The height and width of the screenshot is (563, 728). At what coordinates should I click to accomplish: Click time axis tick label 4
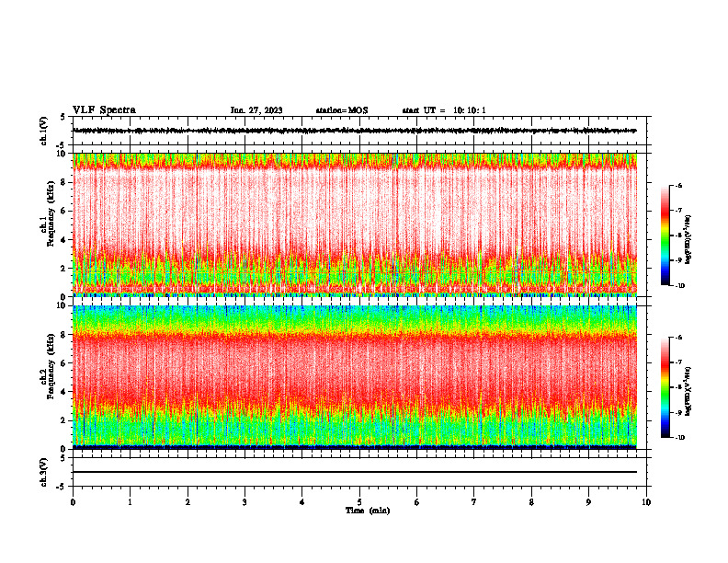[x=302, y=502]
